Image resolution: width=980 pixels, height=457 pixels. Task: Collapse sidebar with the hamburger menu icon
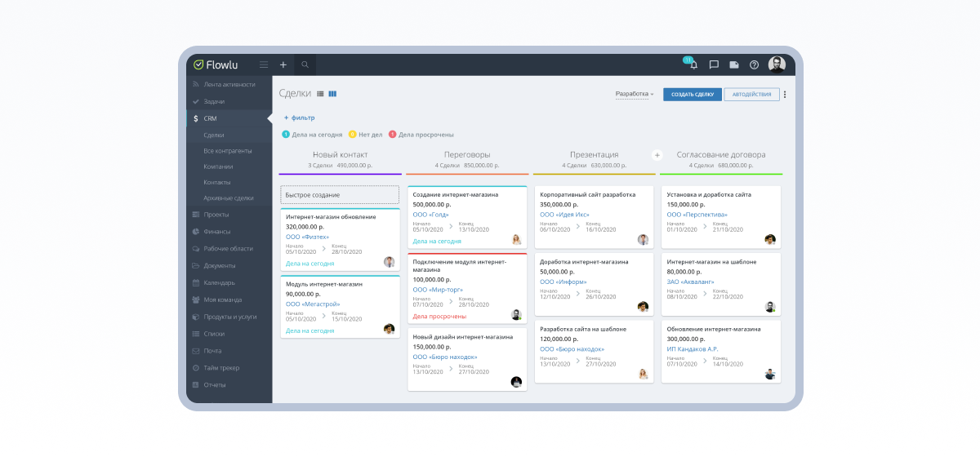coord(264,64)
